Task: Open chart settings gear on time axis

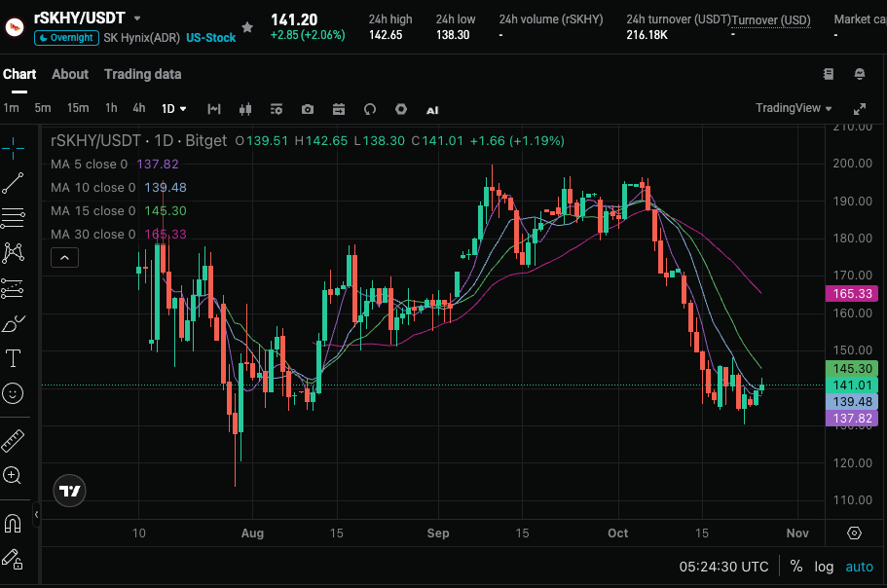Action: click(x=854, y=533)
